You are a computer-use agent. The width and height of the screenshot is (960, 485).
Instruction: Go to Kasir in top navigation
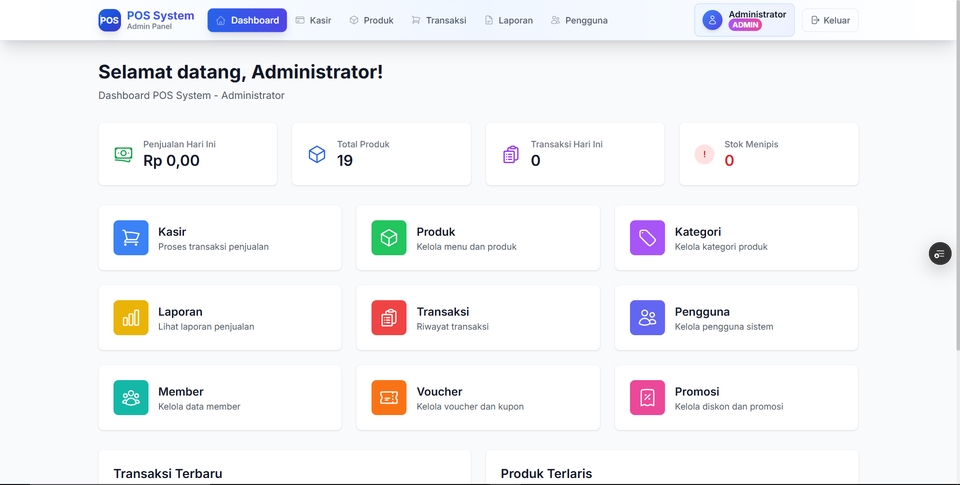(313, 20)
